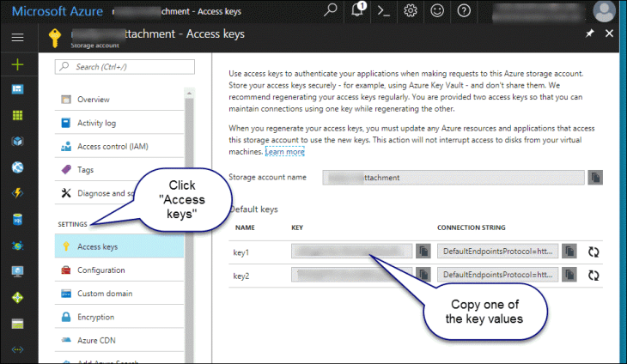Screen dimensions: 627x364
Task: Click the user account avatar
Action: coord(604,11)
